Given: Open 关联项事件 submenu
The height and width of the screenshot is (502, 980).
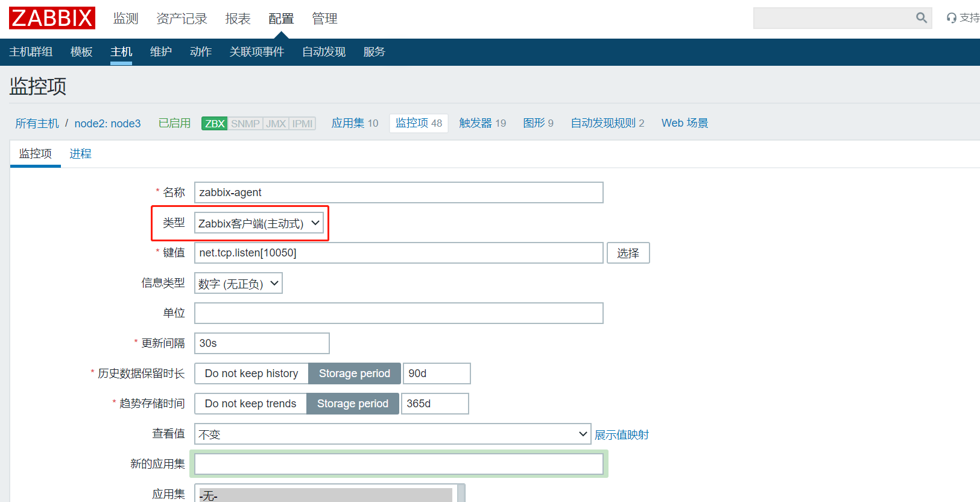Looking at the screenshot, I should click(257, 52).
